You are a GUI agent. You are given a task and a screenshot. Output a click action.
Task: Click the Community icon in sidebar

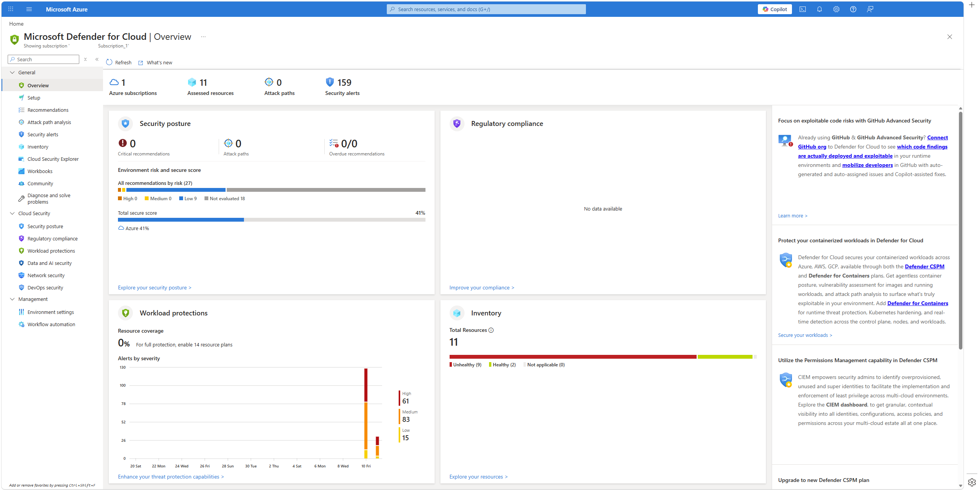(x=21, y=183)
